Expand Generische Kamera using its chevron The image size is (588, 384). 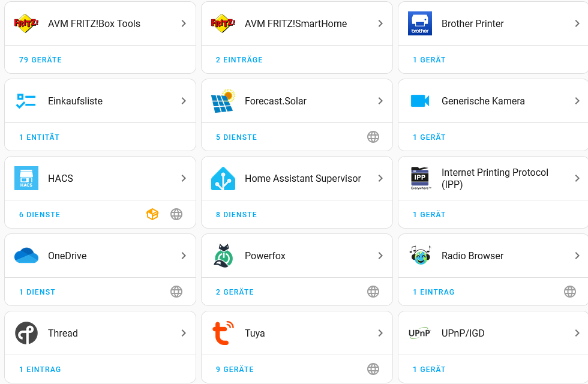577,101
